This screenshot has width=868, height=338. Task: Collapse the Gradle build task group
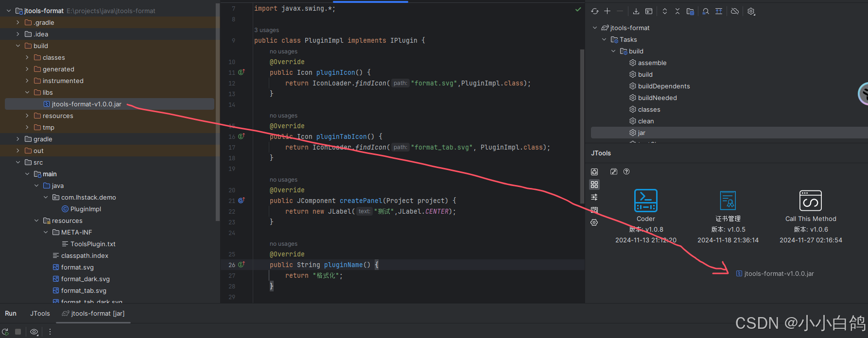pyautogui.click(x=613, y=51)
